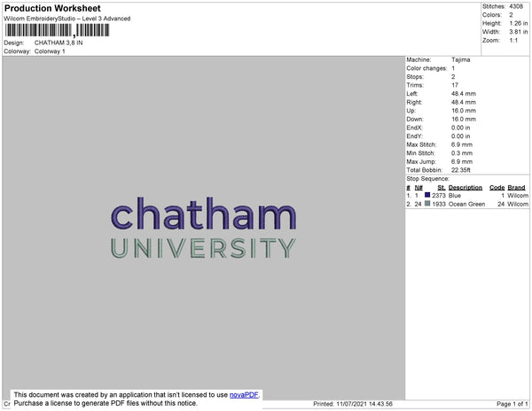Click the Description column header
The image size is (532, 411).
(x=465, y=188)
